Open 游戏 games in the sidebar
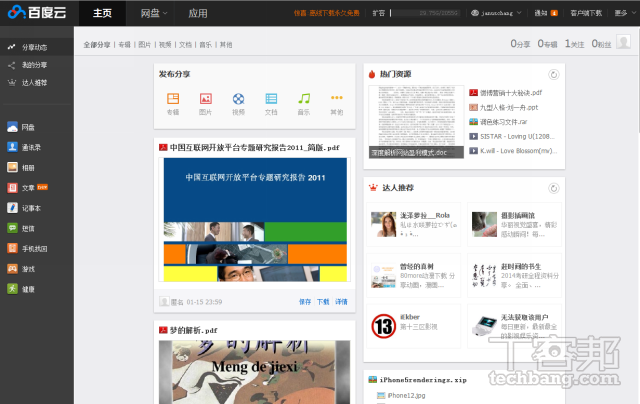Viewport: 640px width, 404px height. pyautogui.click(x=21, y=269)
